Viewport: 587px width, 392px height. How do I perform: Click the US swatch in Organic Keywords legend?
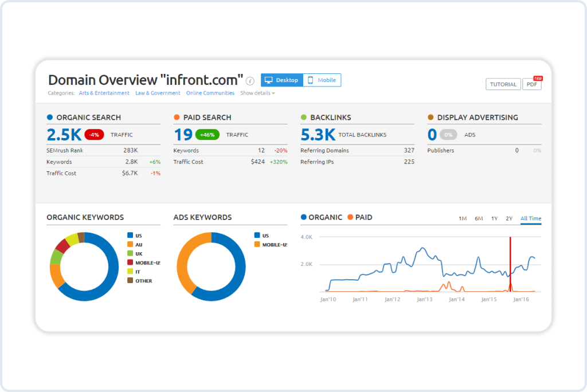point(130,235)
